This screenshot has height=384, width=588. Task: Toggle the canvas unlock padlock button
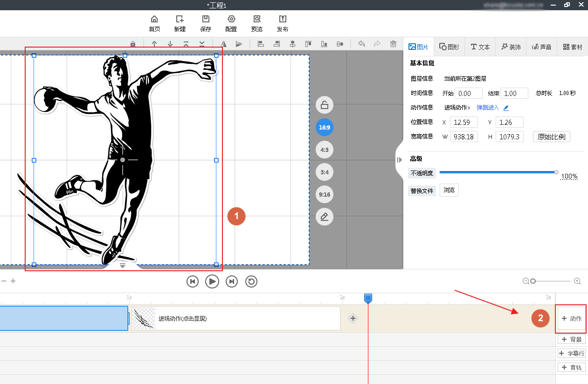coord(325,105)
